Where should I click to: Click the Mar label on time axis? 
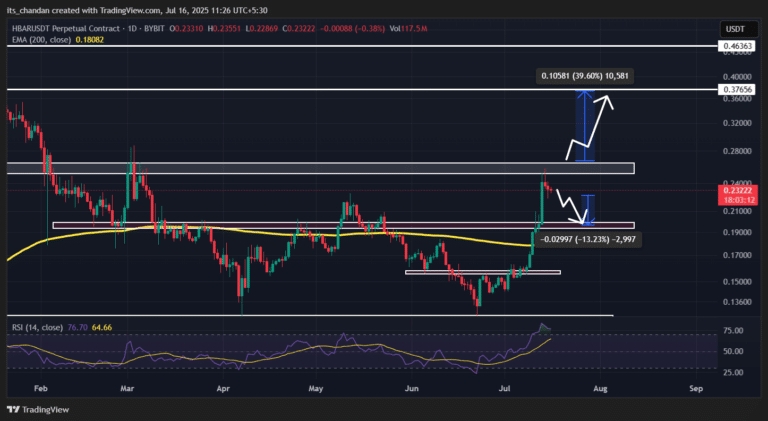[127, 385]
